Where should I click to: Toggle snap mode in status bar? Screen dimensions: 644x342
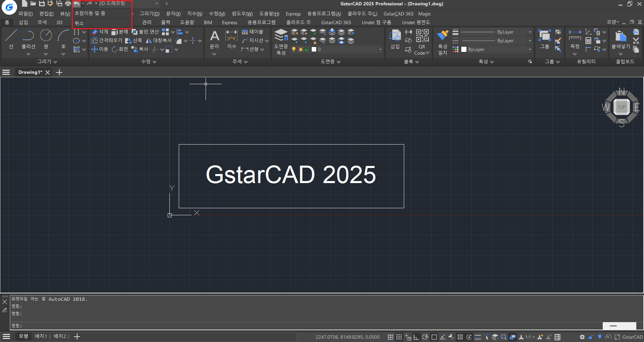click(x=390, y=337)
